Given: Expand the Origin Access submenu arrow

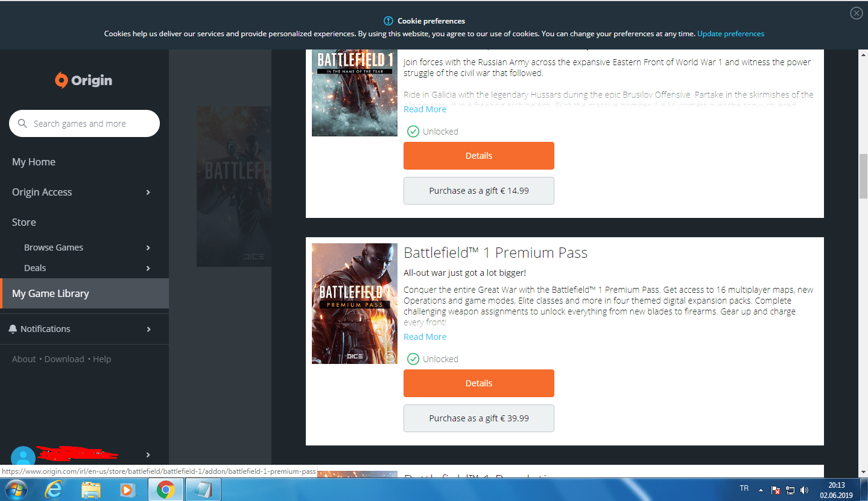Looking at the screenshot, I should point(148,192).
